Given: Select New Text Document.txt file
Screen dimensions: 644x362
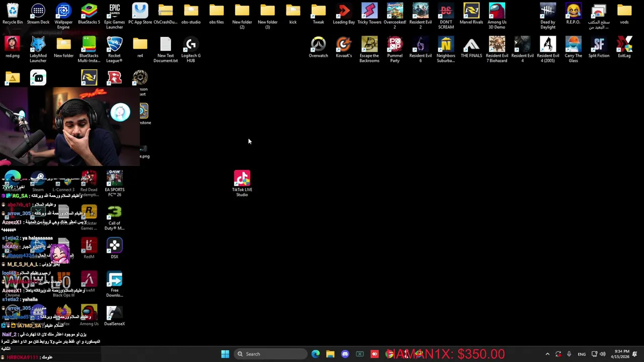Looking at the screenshot, I should [166, 49].
